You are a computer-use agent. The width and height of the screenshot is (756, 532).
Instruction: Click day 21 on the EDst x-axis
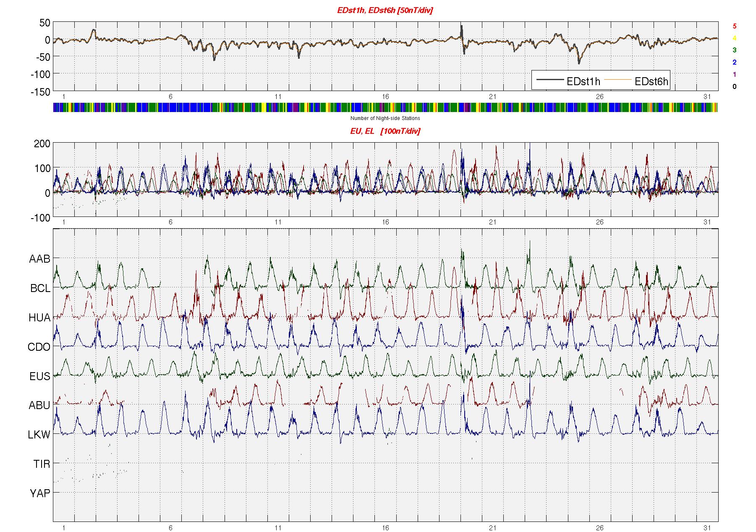click(492, 97)
